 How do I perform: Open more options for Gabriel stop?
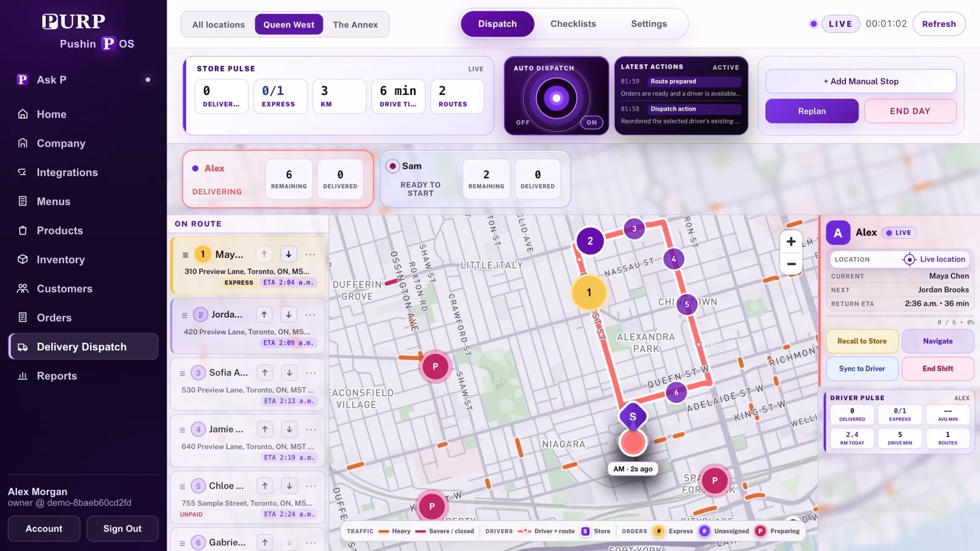pyautogui.click(x=311, y=542)
